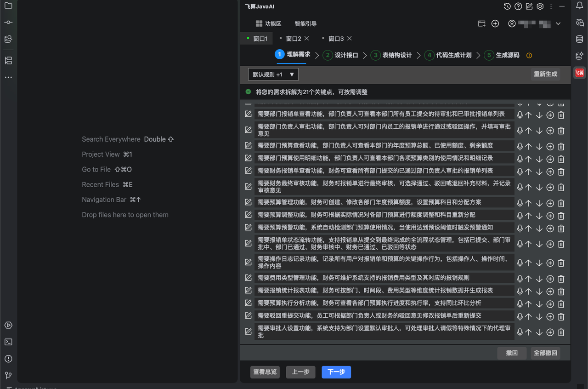
Task: Click the 上一步 button
Action: point(300,372)
